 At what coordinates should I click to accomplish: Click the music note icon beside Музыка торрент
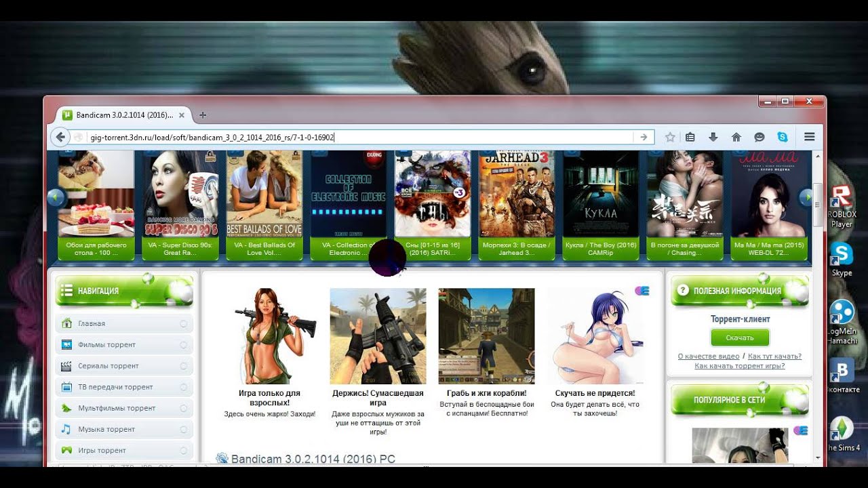pos(66,429)
